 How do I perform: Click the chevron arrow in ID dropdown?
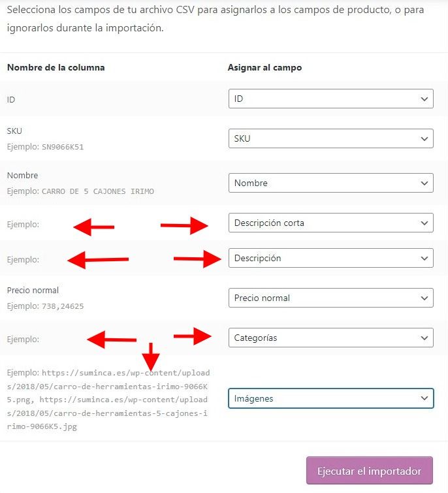coord(424,99)
